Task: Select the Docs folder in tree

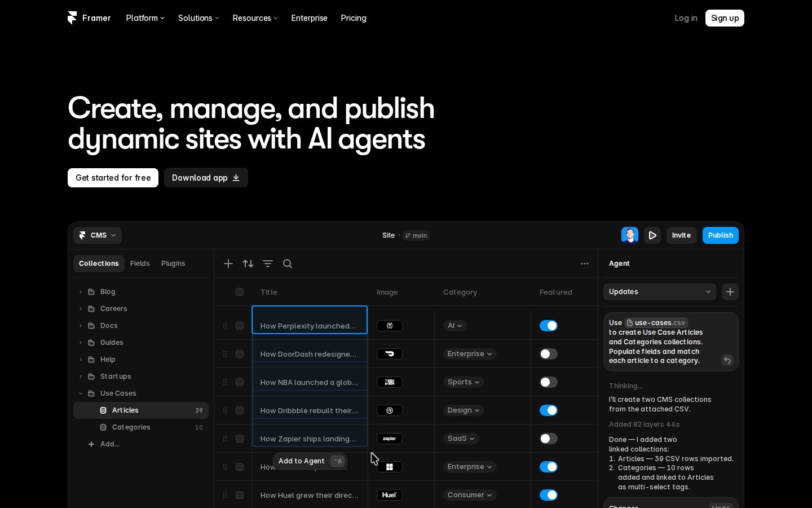Action: (141, 326)
